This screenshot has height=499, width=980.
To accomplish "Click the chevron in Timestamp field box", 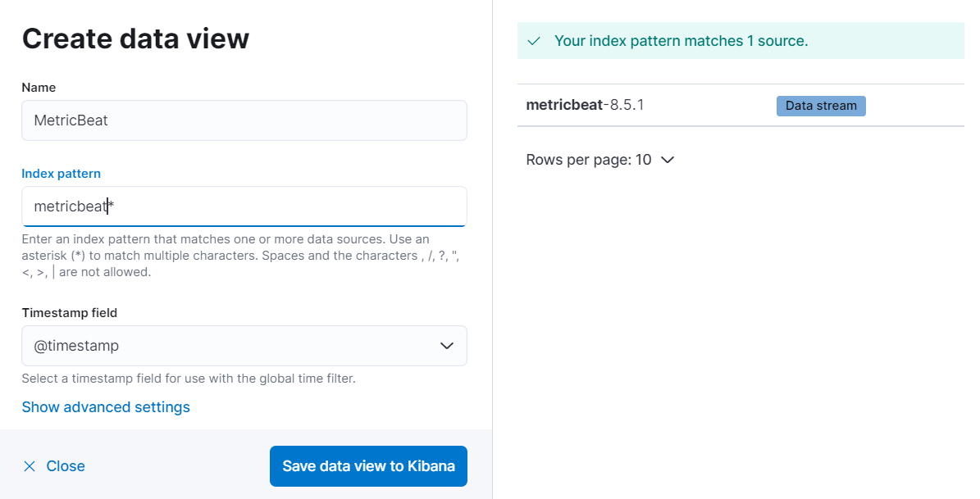I will 447,346.
